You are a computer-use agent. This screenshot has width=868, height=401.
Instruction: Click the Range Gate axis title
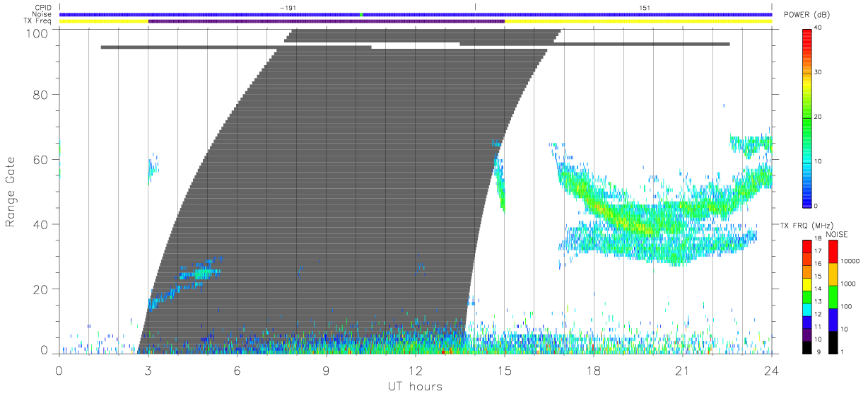coord(11,192)
